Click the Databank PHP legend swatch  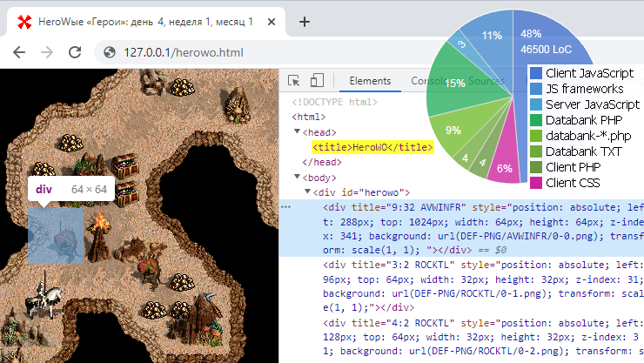coord(536,120)
